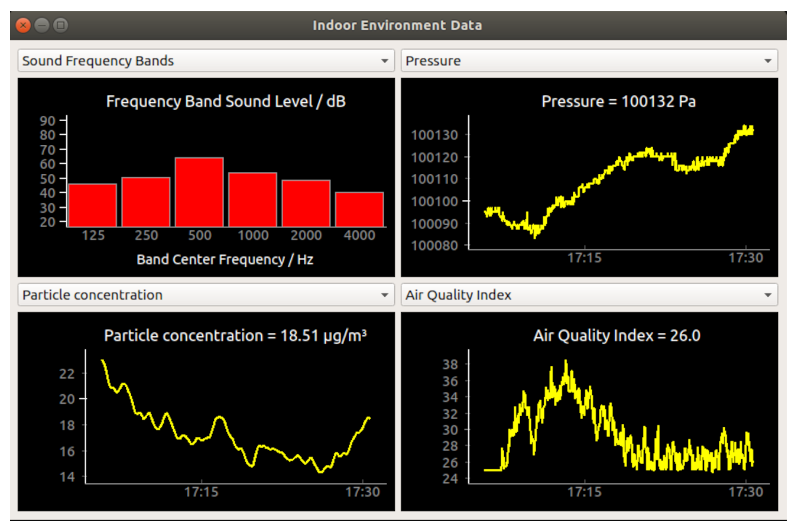The height and width of the screenshot is (532, 798).
Task: Click the 1000 Hz red bar
Action: point(253,200)
